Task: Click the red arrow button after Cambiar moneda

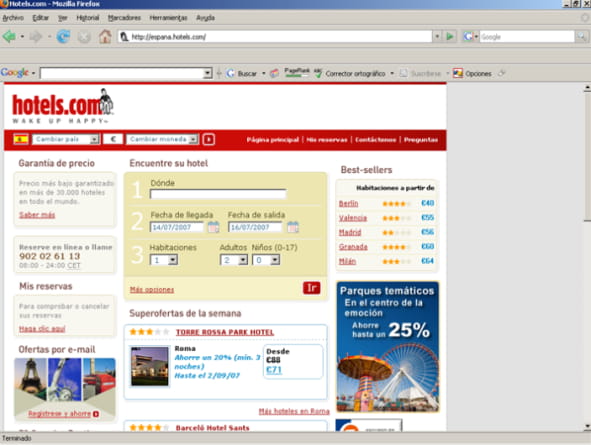Action: pos(208,139)
